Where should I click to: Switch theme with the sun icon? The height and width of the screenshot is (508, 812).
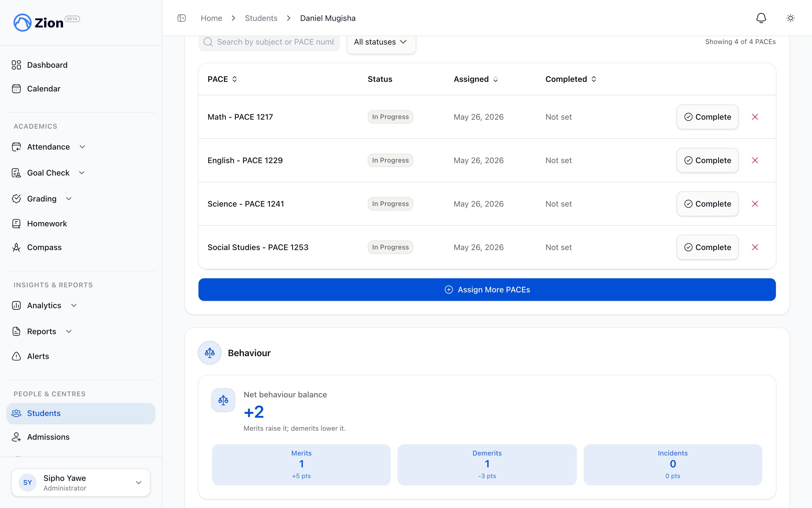point(791,18)
